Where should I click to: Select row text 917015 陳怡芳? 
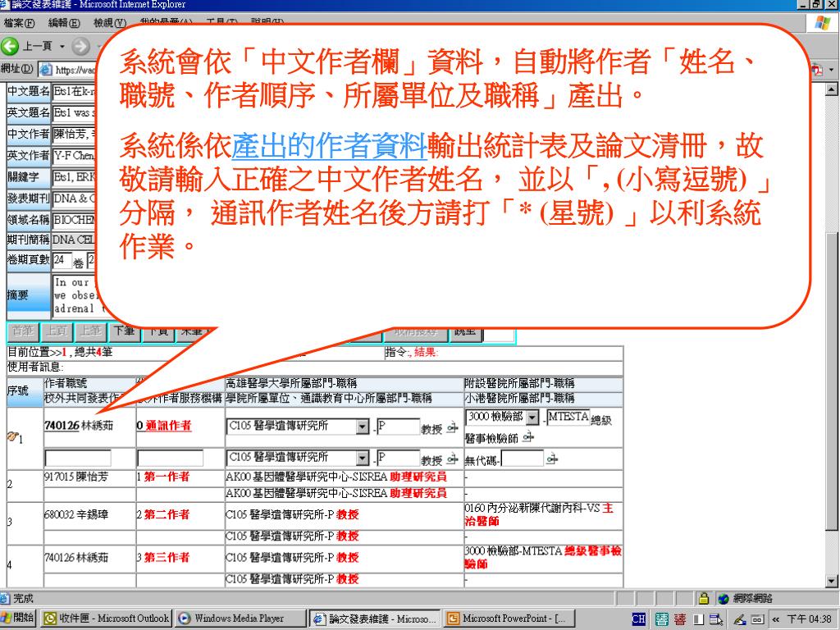[x=75, y=477]
